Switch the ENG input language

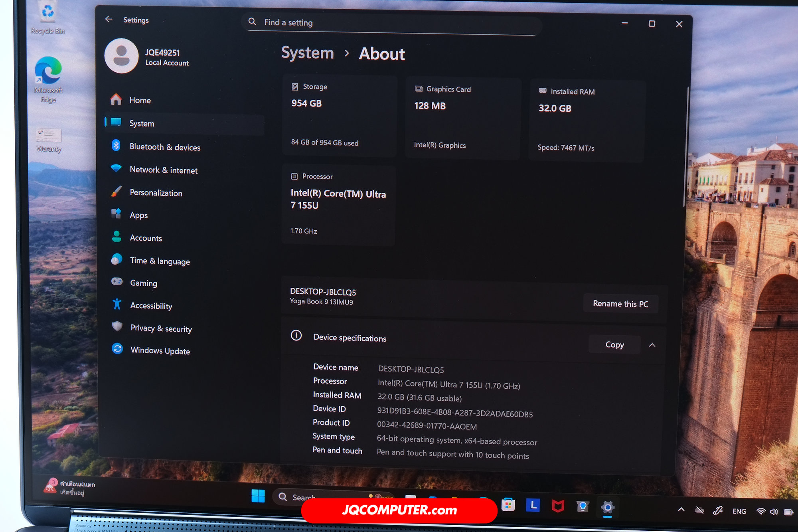739,511
